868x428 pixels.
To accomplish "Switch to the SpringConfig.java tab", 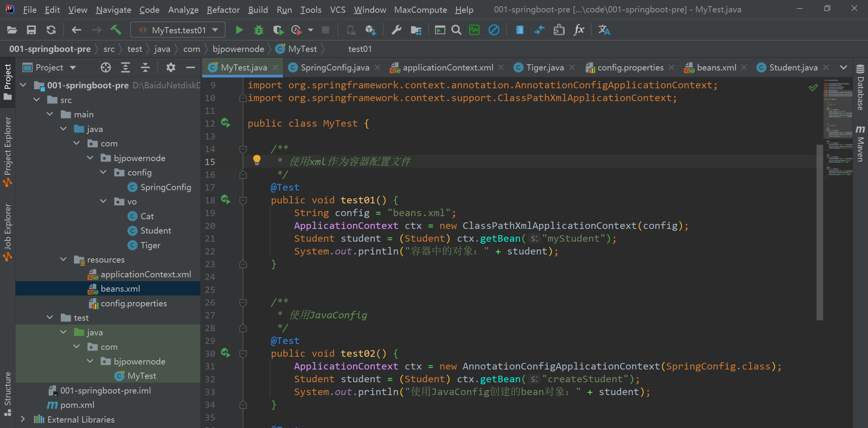I will (x=334, y=67).
